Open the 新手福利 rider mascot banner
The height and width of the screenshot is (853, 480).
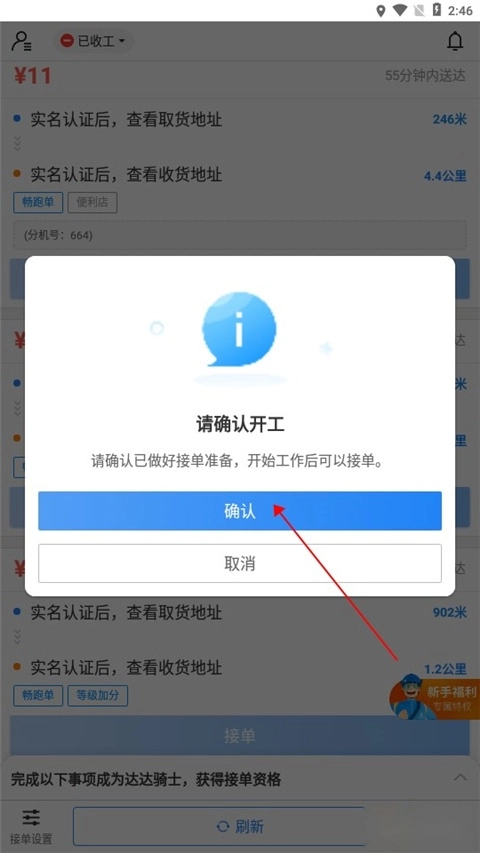point(434,697)
